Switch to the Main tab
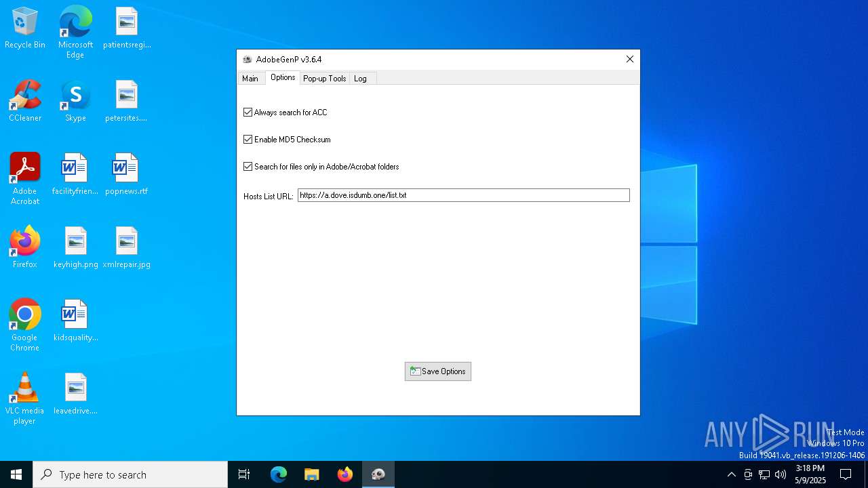 [250, 79]
